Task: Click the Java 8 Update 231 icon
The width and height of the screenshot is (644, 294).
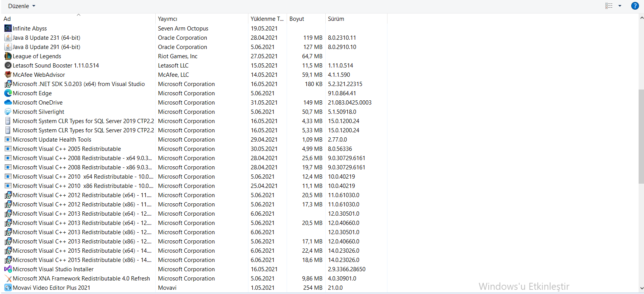Action: 8,37
